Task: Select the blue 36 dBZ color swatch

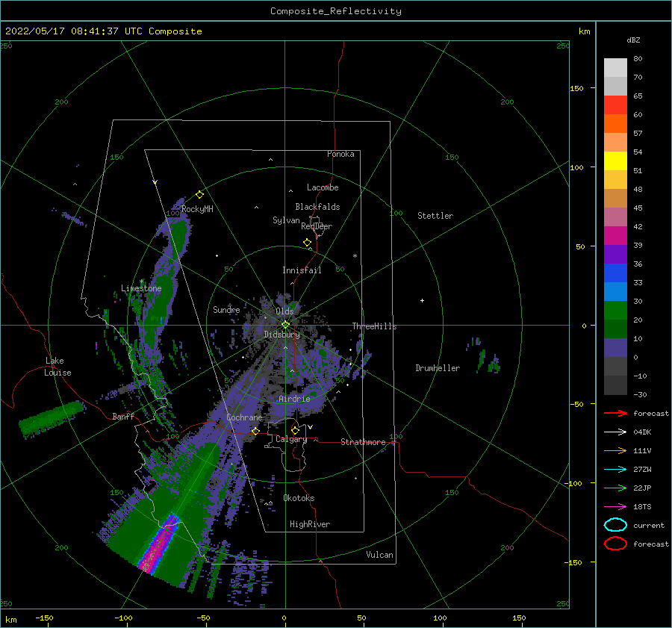Action: point(615,273)
